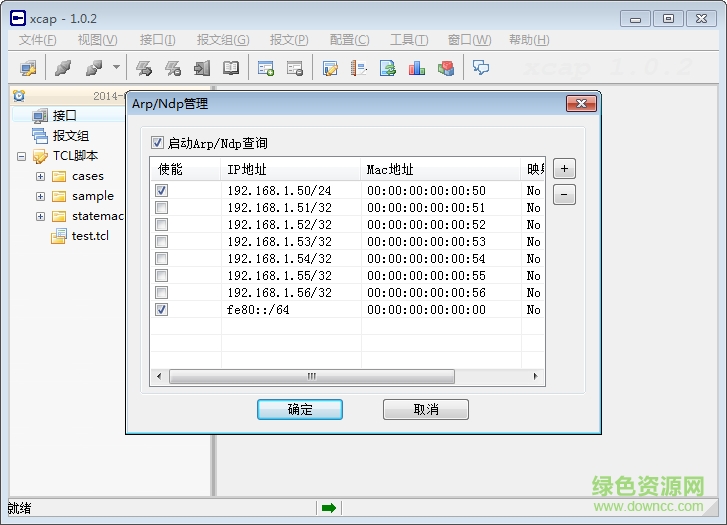Viewport: 727px width, 525px height.
Task: Click the add packet window icon with plus
Action: [x=266, y=68]
